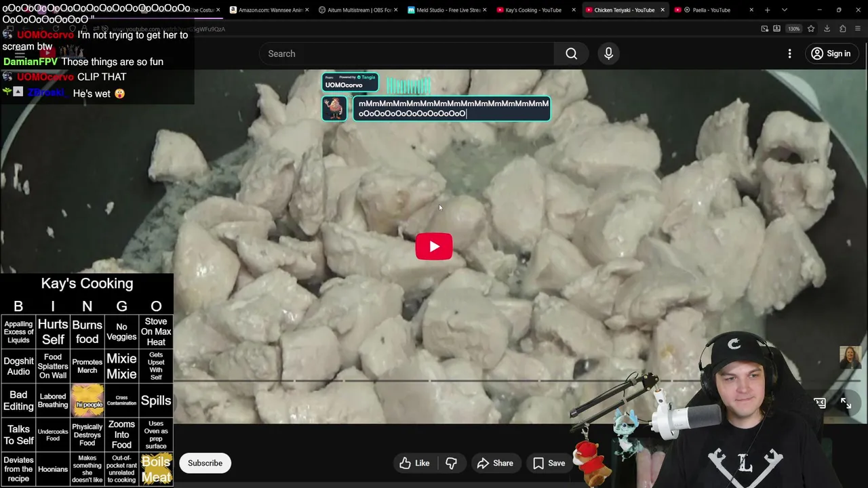Open the browser extensions icon
Viewport: 868px width, 488px height.
pyautogui.click(x=842, y=29)
